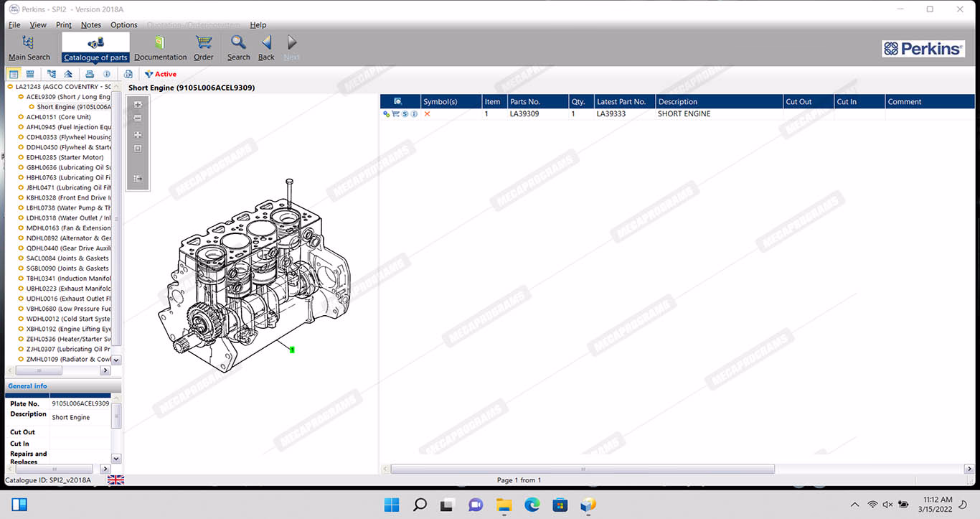
Task: Expand the EDHL0285 Starter Motor node
Action: tap(21, 157)
